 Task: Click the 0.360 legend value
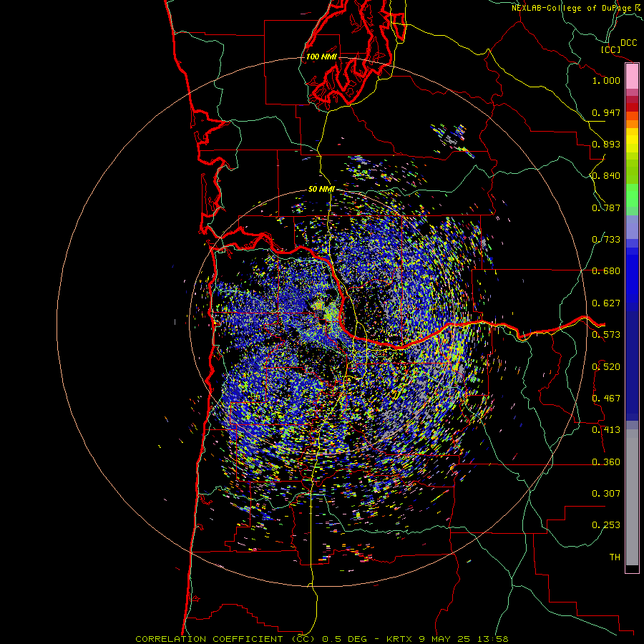(606, 462)
